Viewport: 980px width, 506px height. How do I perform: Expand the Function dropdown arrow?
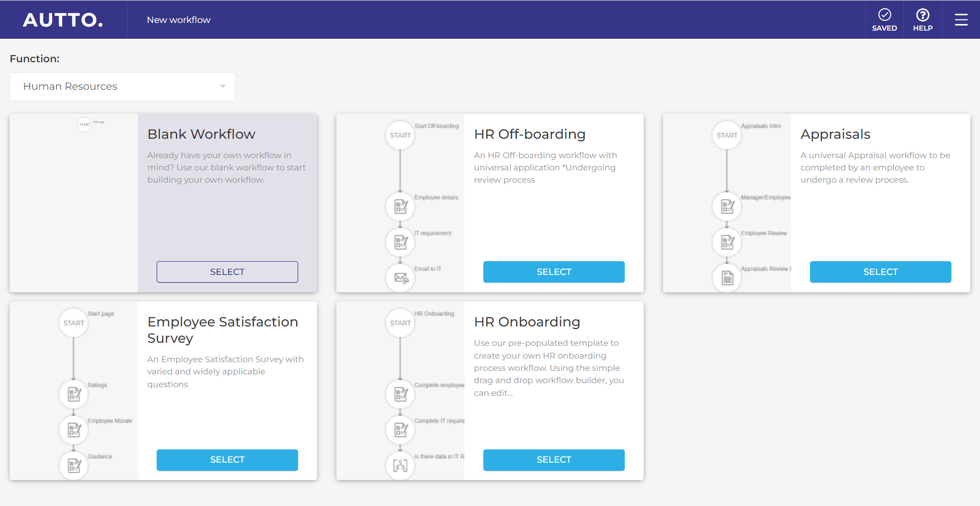[223, 87]
